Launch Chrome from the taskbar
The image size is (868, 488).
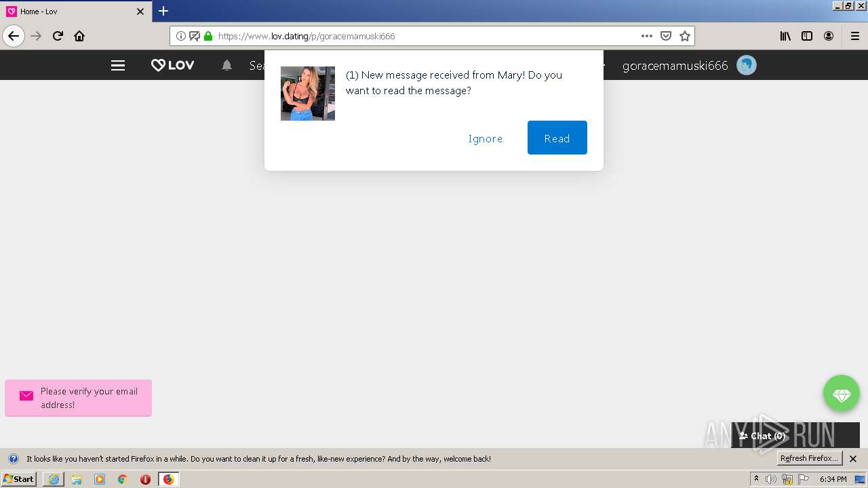[x=123, y=479]
